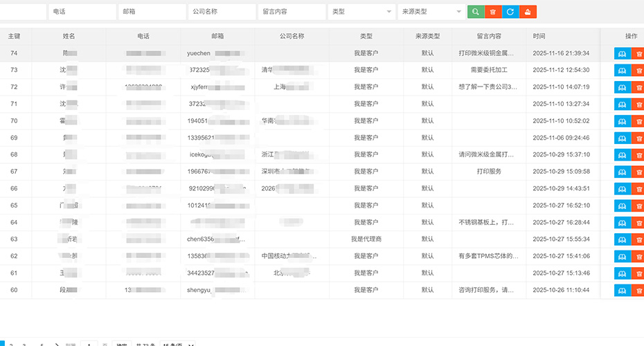Viewport: 644px width, 346px height.
Task: Click the orange trash button beside search
Action: tap(493, 12)
